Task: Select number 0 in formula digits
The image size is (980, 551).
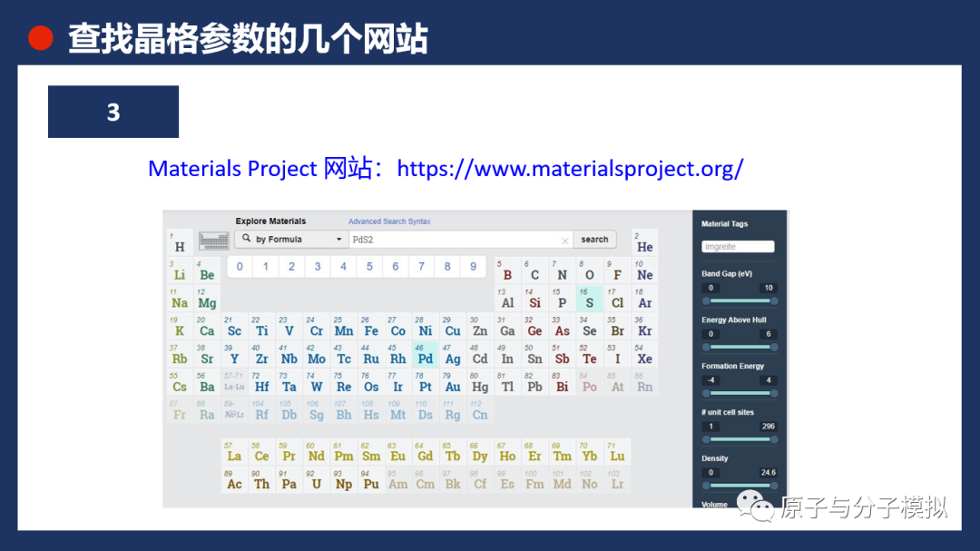Action: (x=240, y=267)
